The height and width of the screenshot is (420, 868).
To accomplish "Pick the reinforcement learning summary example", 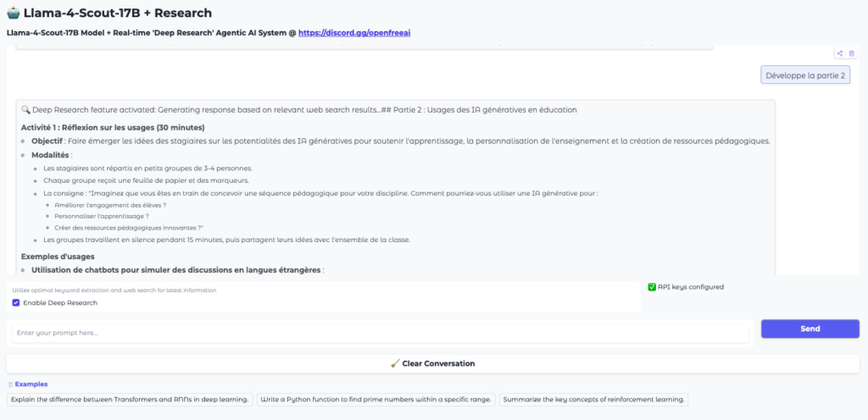I will tap(593, 399).
